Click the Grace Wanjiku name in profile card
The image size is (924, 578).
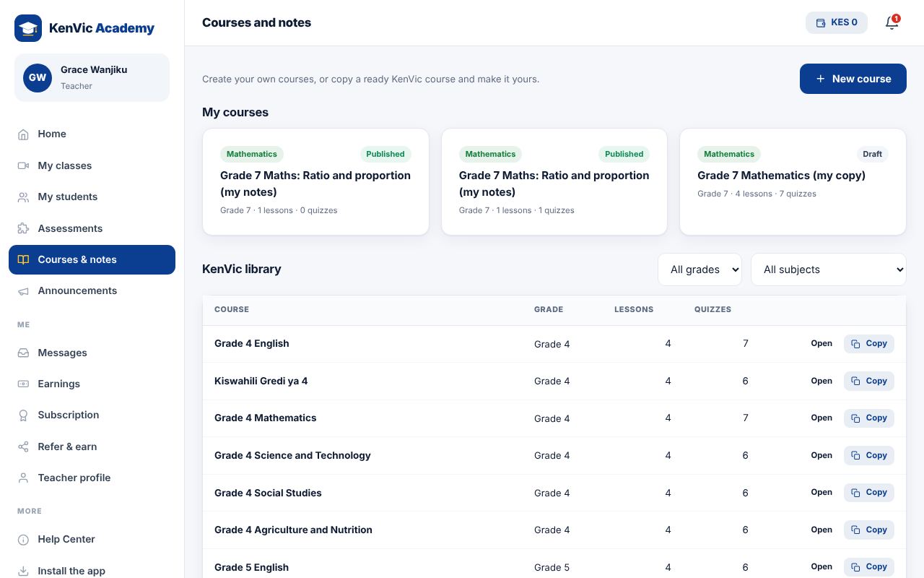point(94,70)
